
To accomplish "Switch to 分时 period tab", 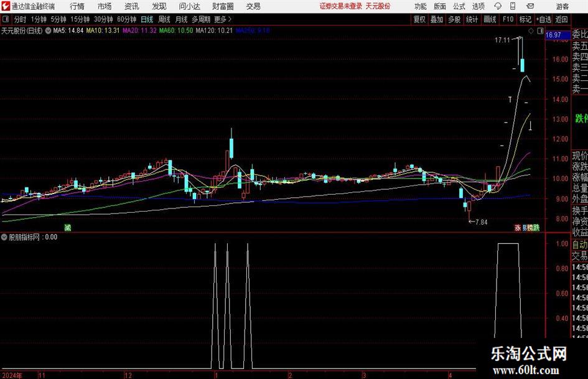I will point(20,19).
